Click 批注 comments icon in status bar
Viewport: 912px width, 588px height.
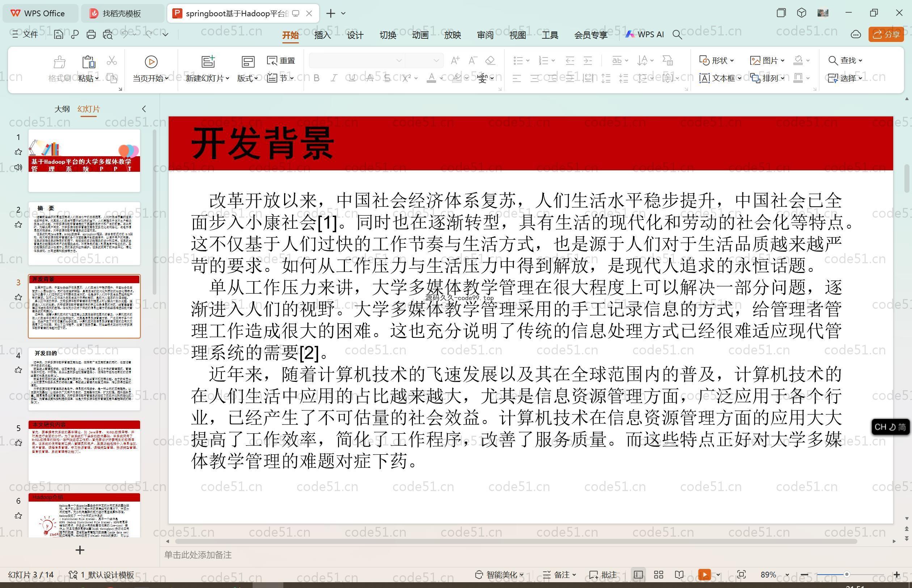point(603,575)
